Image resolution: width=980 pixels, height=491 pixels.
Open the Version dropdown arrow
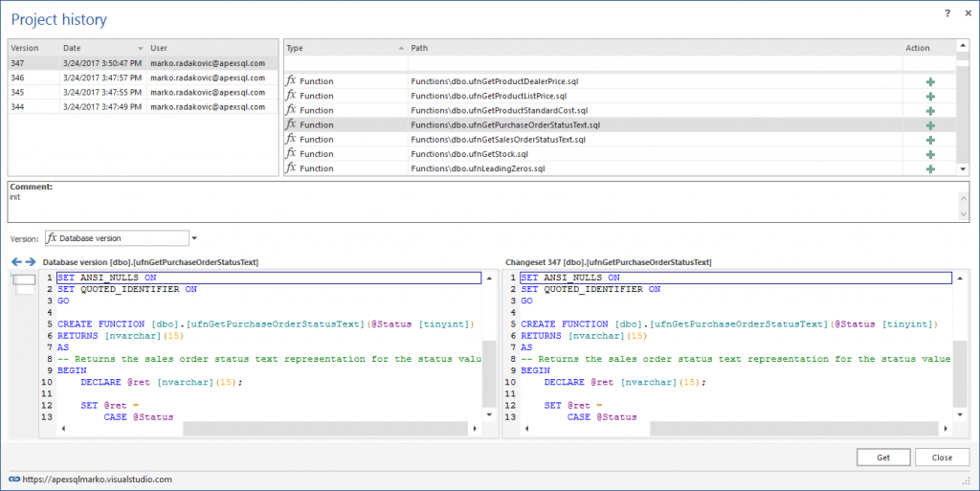(194, 238)
